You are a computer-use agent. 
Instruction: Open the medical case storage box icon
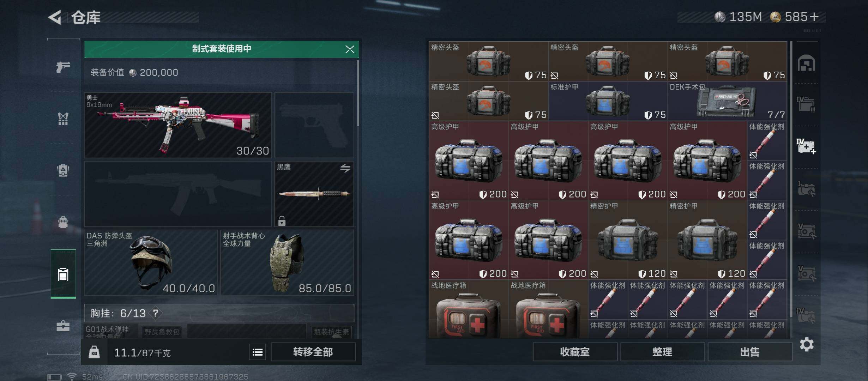click(806, 146)
